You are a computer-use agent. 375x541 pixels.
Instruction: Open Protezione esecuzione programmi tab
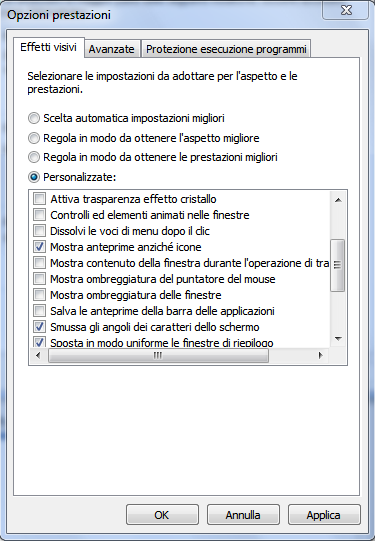(226, 49)
